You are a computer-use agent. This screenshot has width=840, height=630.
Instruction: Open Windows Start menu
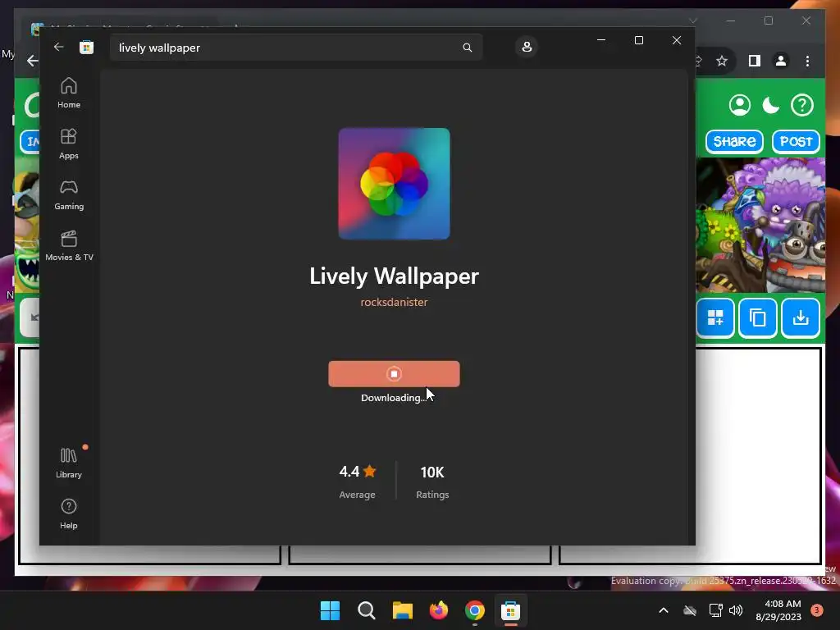pyautogui.click(x=330, y=610)
